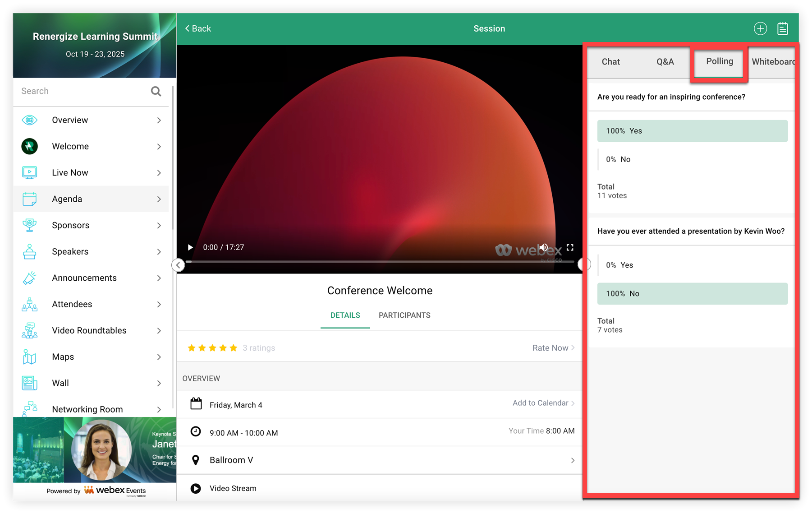Select the 100% No poll result
The image size is (812, 514).
692,294
